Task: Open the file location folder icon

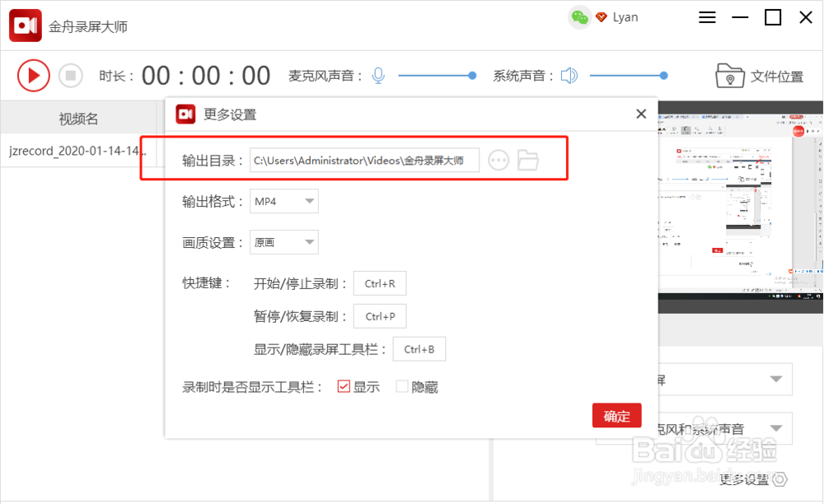Action: (x=729, y=76)
